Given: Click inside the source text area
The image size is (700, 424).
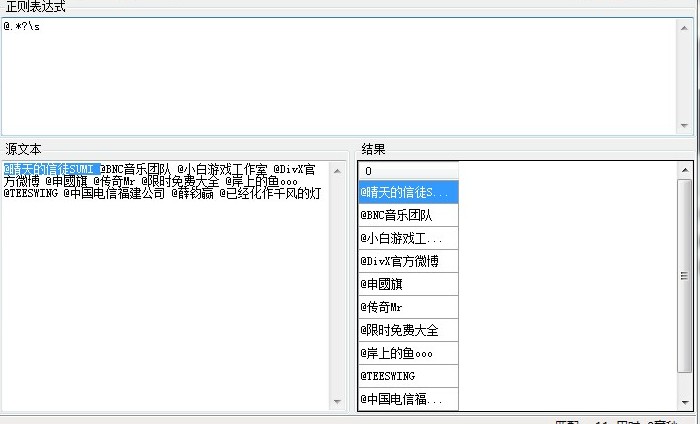Looking at the screenshot, I should [x=165, y=286].
